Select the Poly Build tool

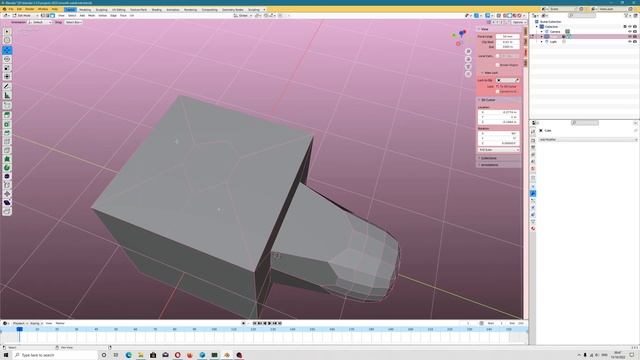point(7,159)
